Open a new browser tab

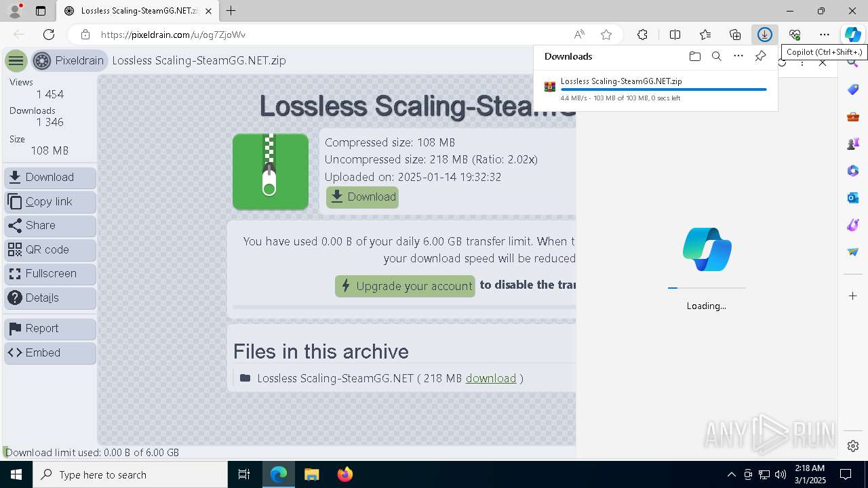pyautogui.click(x=231, y=11)
